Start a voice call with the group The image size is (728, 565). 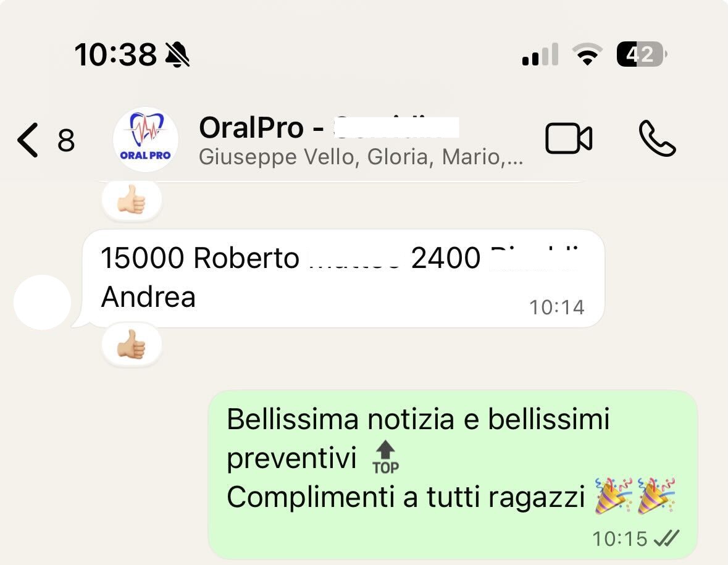point(657,138)
